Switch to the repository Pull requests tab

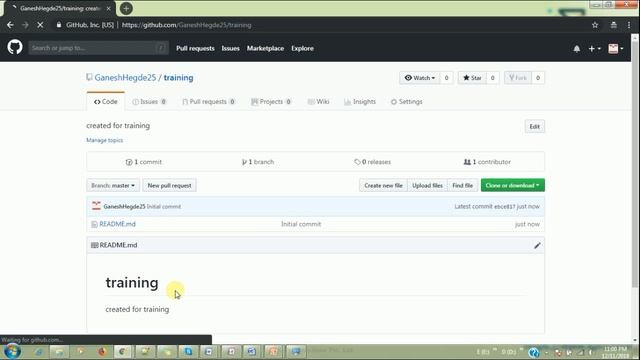pos(209,102)
